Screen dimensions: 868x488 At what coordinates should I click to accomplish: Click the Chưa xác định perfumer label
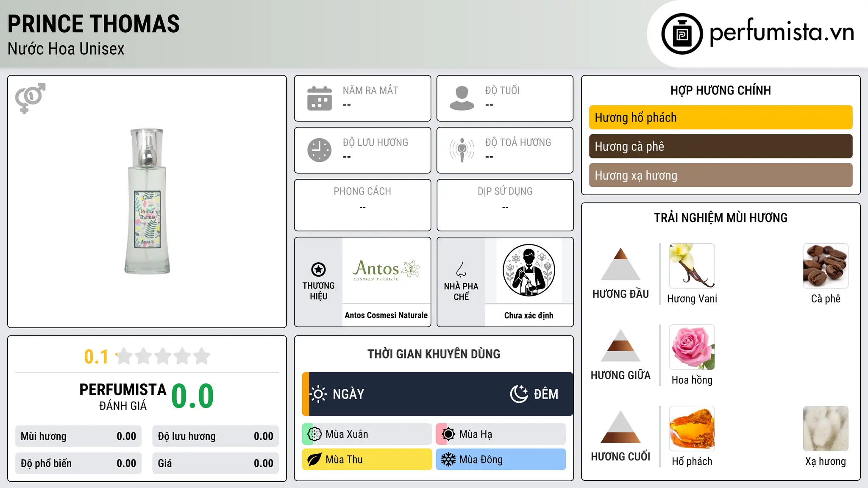tap(529, 315)
